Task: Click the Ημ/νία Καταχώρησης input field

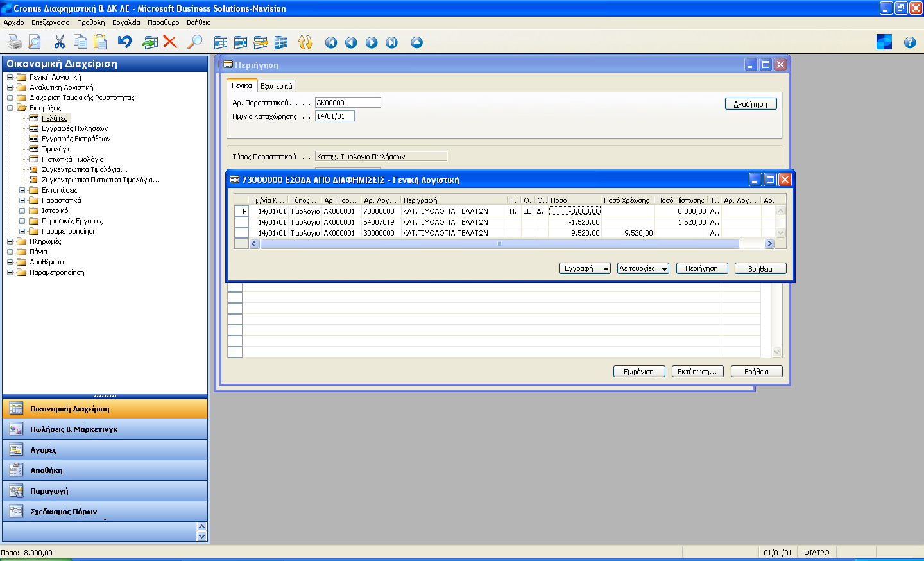Action: pos(335,116)
